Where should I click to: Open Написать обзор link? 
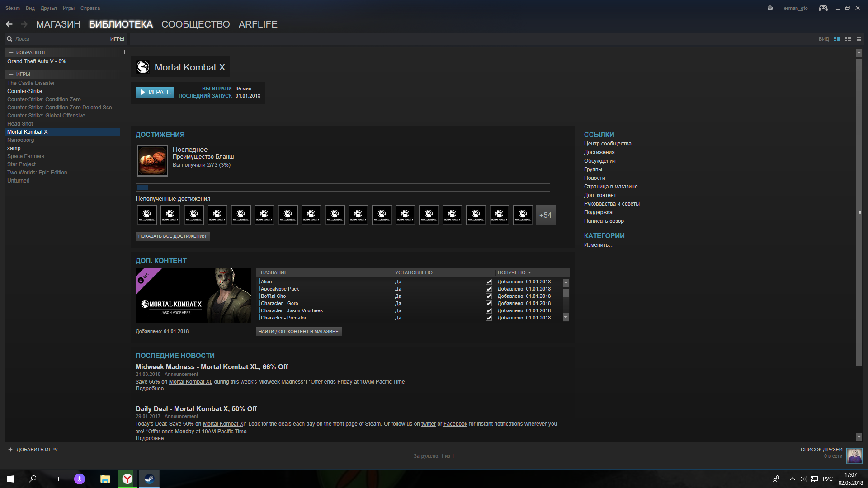tap(604, 221)
